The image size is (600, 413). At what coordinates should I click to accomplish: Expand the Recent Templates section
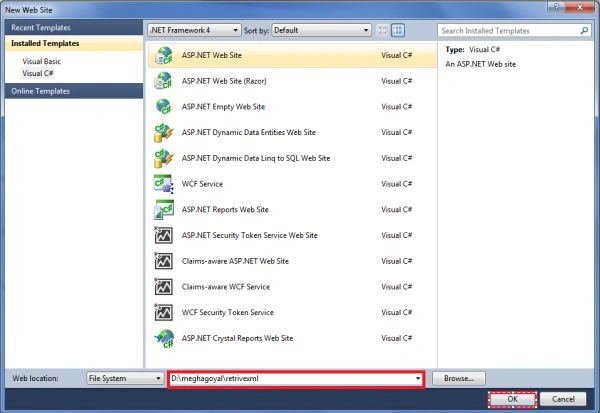74,28
